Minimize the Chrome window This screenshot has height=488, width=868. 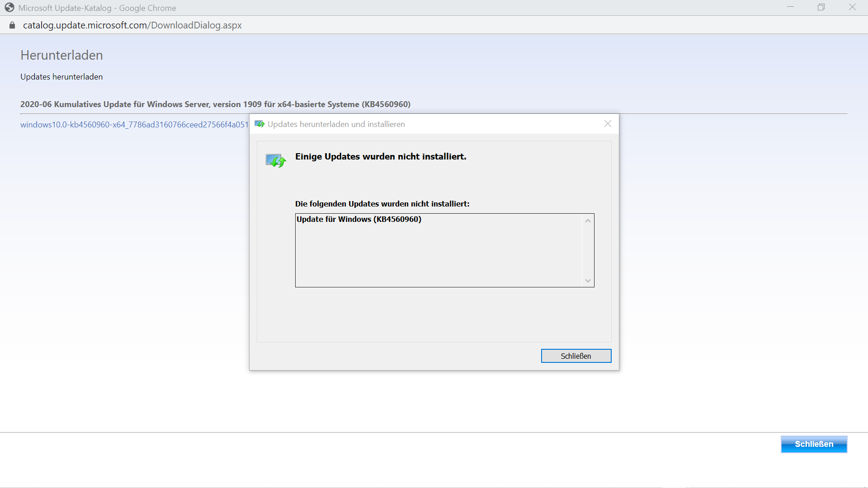[x=790, y=7]
